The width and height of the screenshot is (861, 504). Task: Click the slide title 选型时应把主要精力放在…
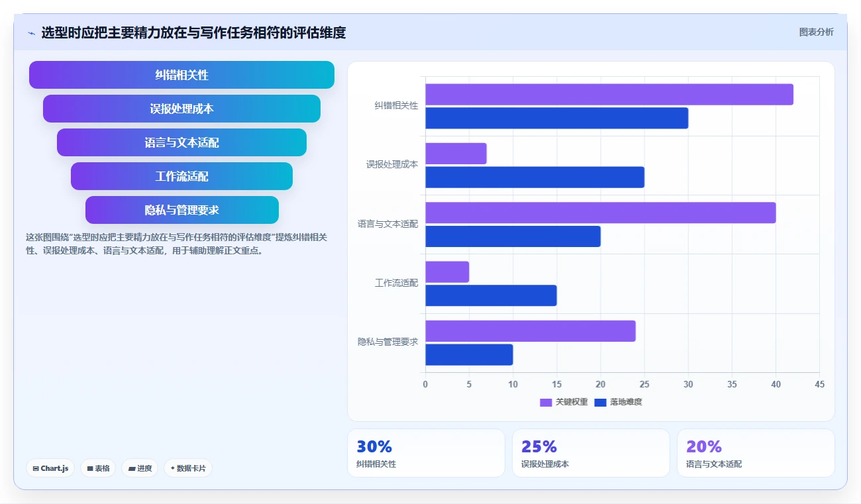193,32
